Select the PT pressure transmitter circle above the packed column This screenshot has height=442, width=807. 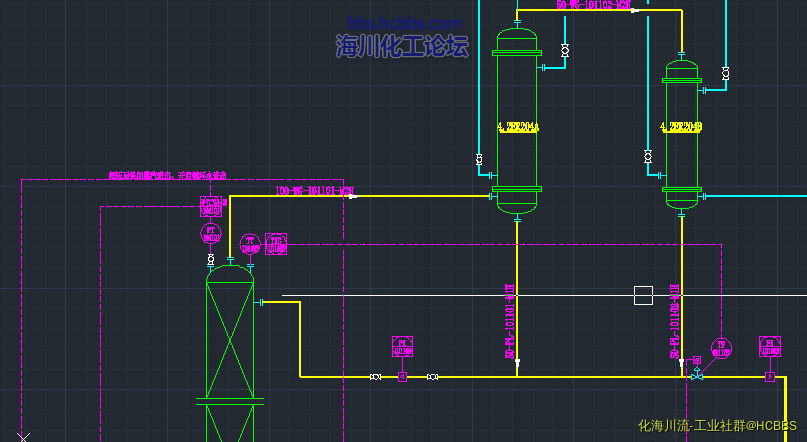211,233
